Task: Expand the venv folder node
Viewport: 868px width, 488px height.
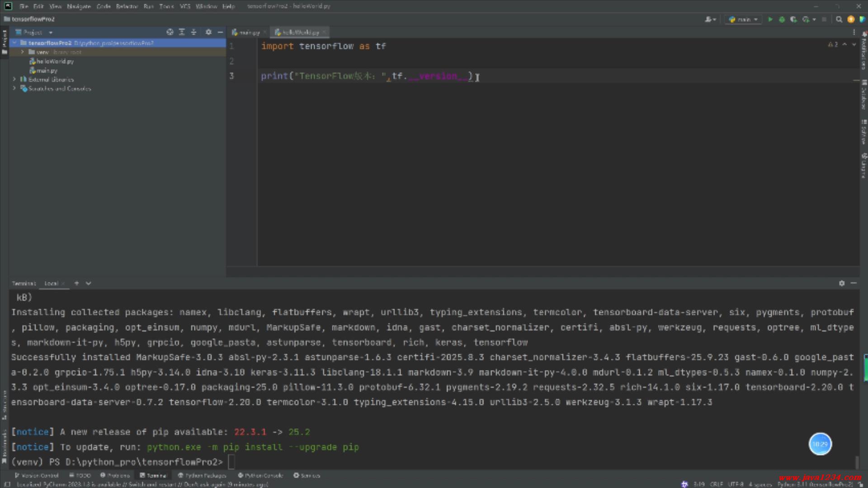Action: (x=22, y=52)
